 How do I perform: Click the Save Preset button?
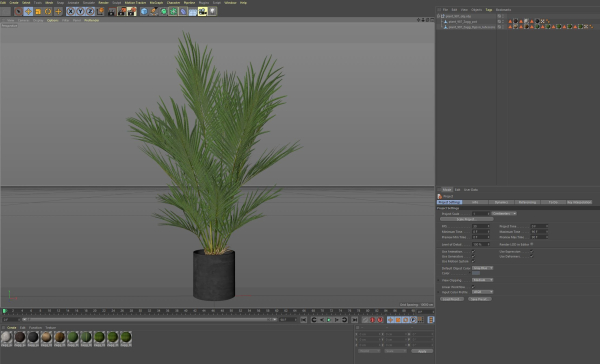pos(479,299)
